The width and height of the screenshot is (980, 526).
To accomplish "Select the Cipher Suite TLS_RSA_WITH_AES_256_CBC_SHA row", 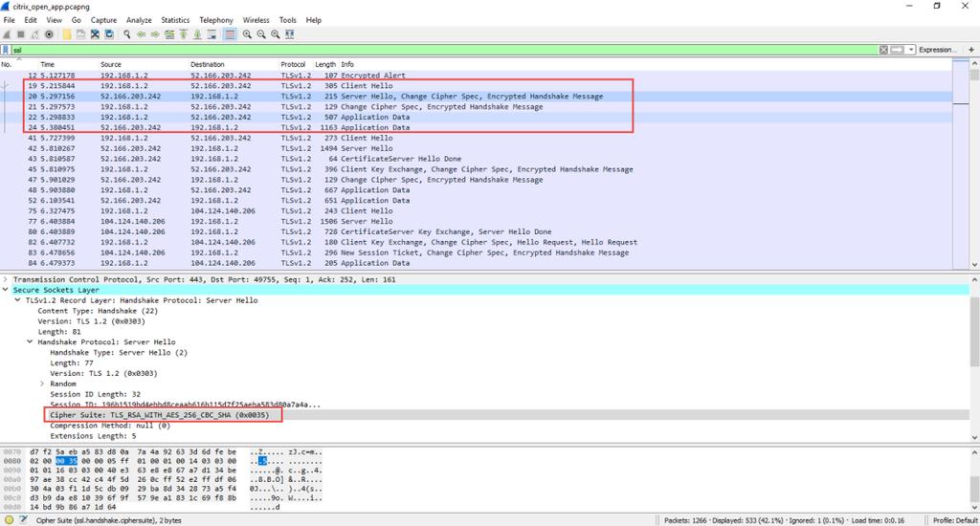I will tap(485, 415).
